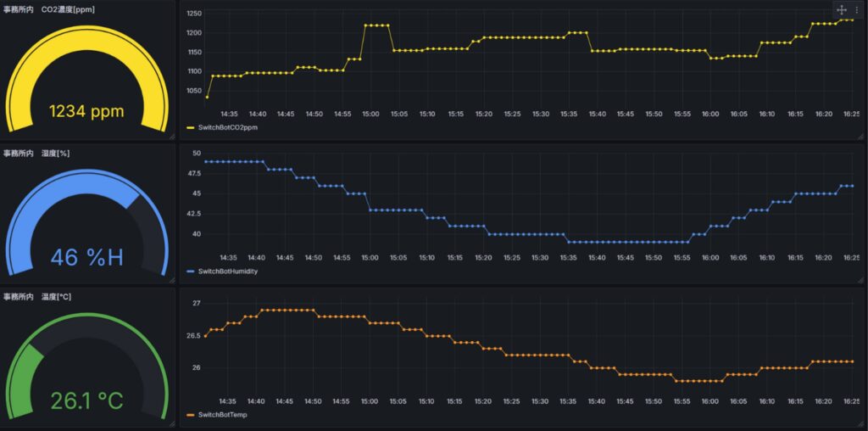This screenshot has height=431, width=868.
Task: Click orange color swatch beside SwitchBotTemp
Action: [x=191, y=415]
